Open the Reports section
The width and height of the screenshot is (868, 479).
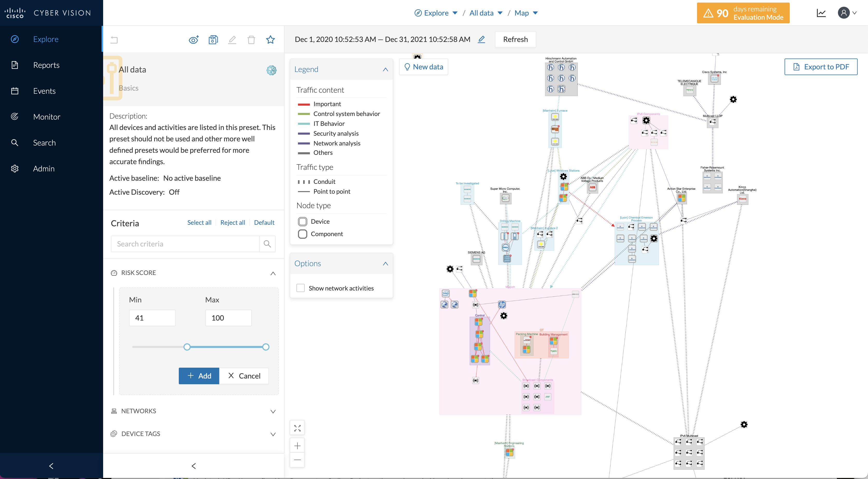click(15, 65)
